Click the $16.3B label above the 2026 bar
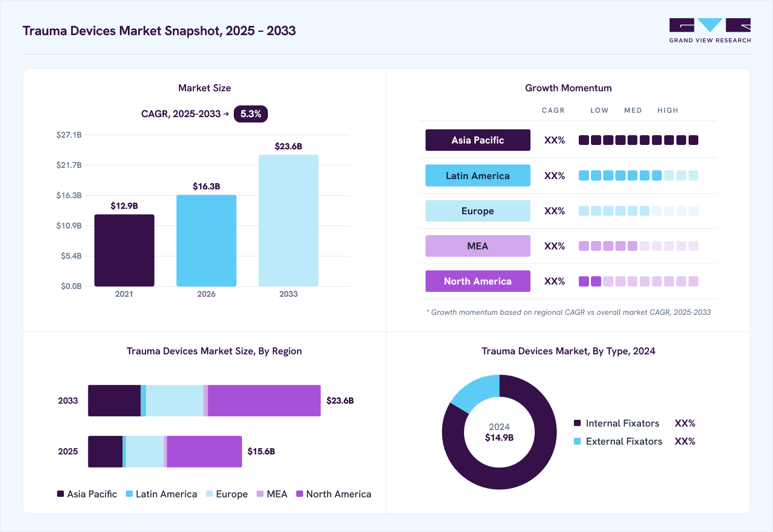This screenshot has width=773, height=532. 206,186
